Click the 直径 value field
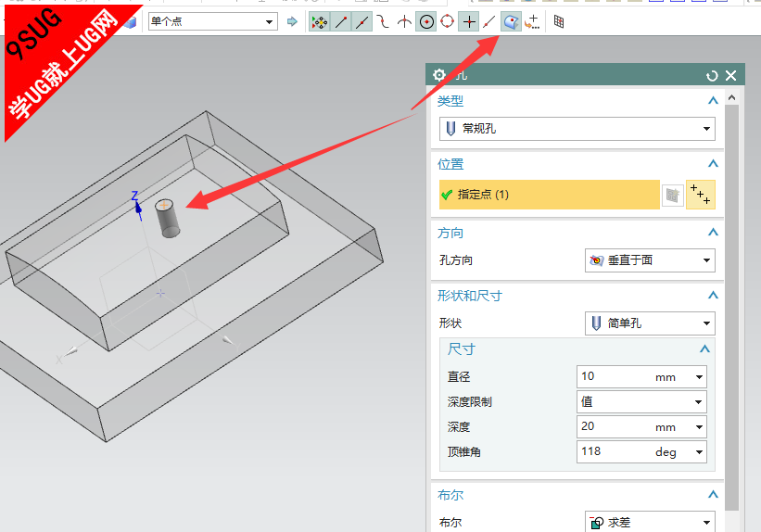761x532 pixels. tap(615, 376)
